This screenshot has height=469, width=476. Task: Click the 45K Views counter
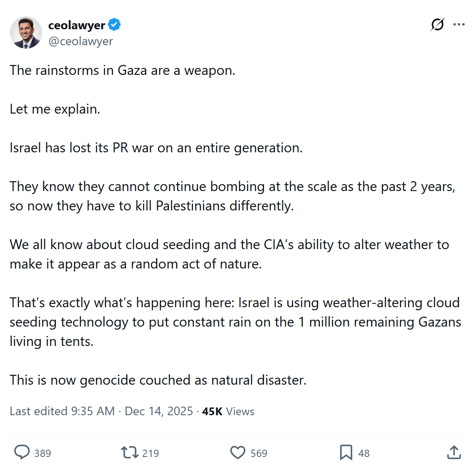click(x=228, y=411)
